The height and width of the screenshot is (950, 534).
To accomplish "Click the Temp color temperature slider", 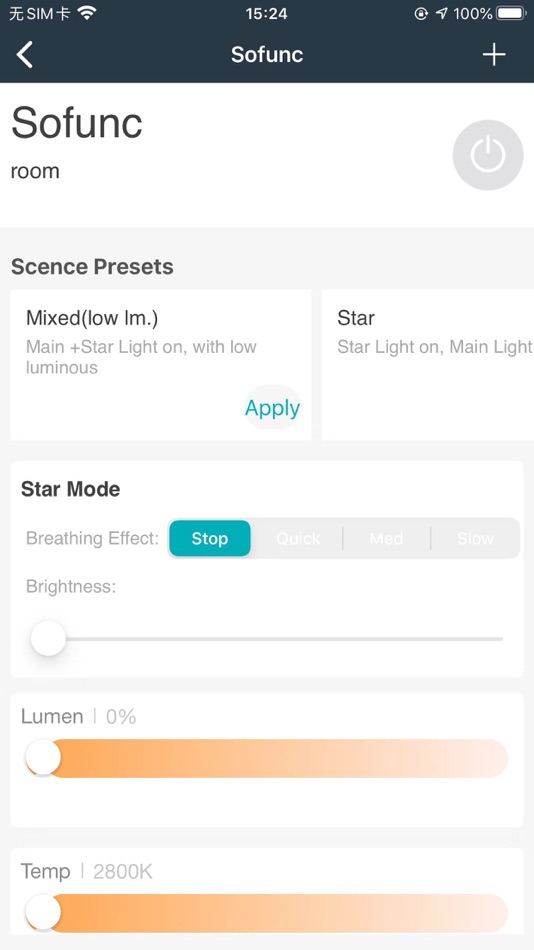I will [x=267, y=913].
